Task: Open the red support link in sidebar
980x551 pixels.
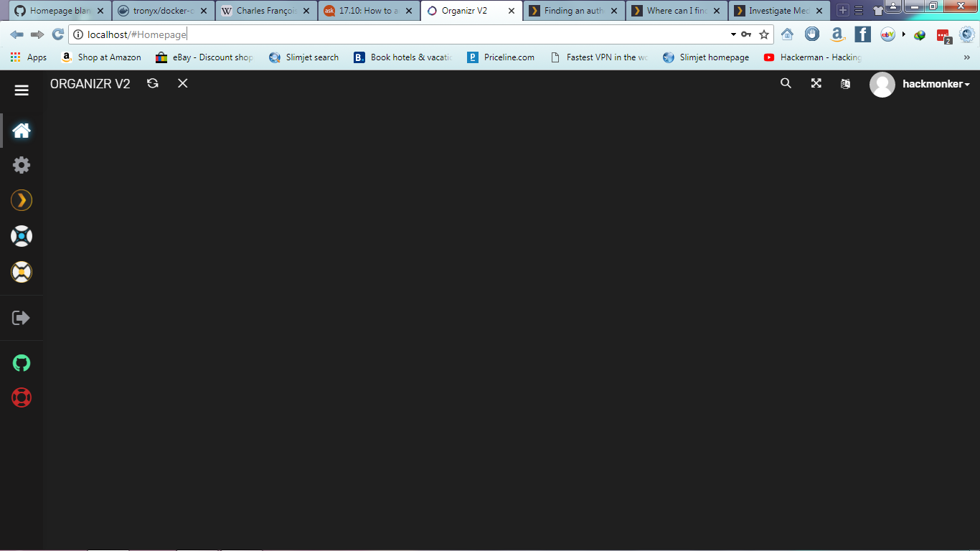Action: (x=22, y=398)
